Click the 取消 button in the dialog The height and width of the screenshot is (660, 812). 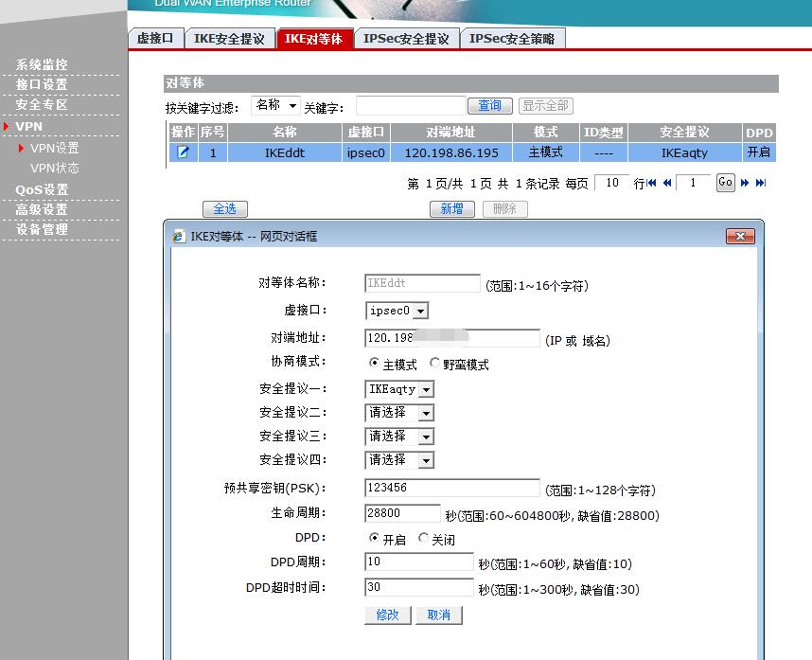438,615
